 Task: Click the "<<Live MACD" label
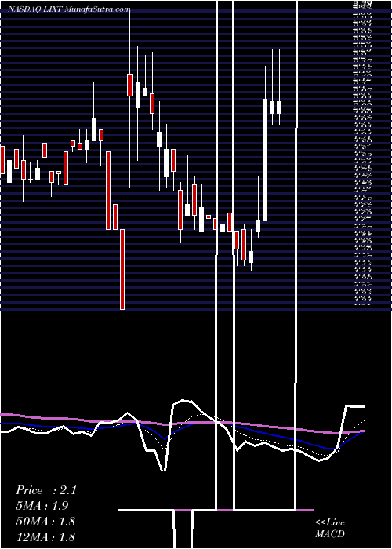330,529
